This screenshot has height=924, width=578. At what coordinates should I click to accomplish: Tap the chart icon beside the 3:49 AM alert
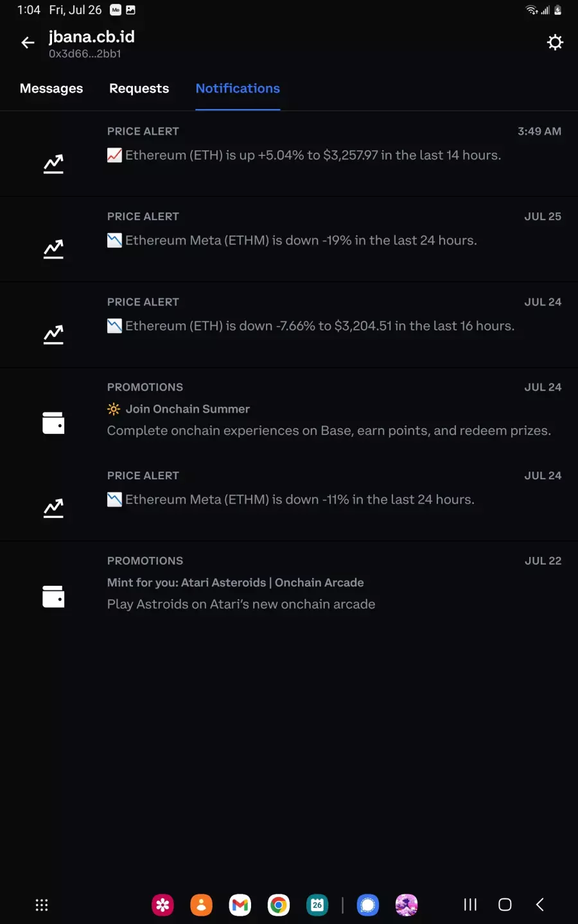(53, 164)
